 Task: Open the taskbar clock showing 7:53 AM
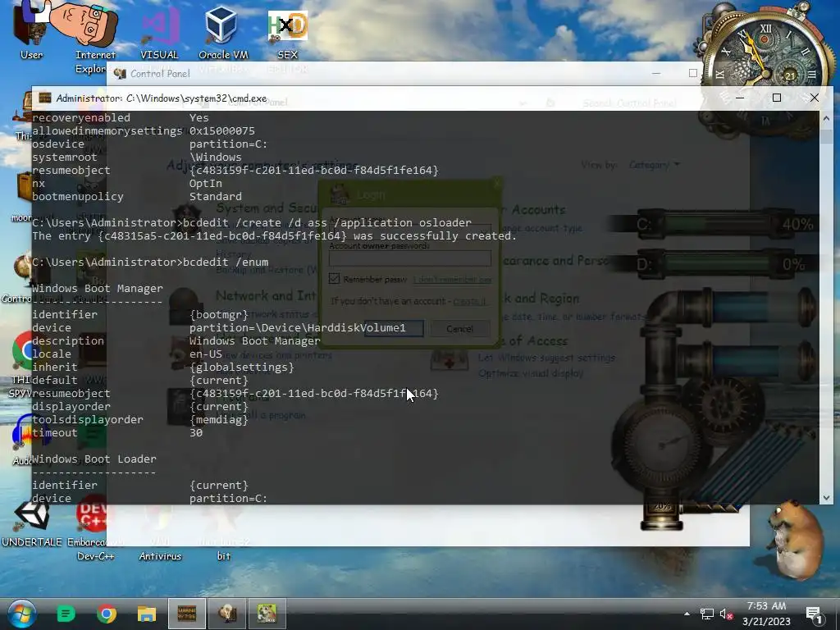(767, 614)
